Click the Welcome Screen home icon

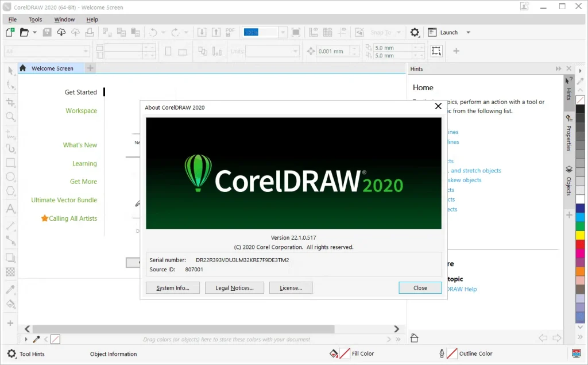[x=23, y=68]
